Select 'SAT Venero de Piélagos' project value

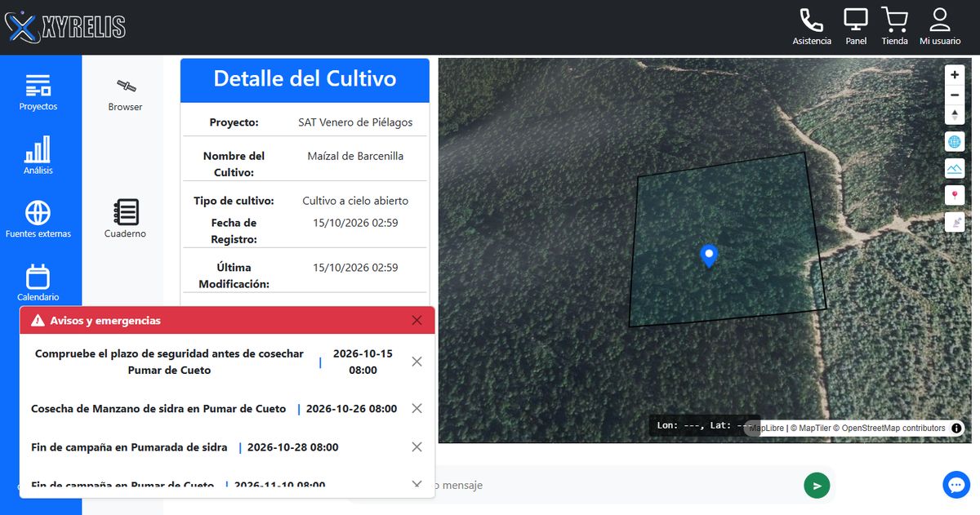tap(355, 122)
